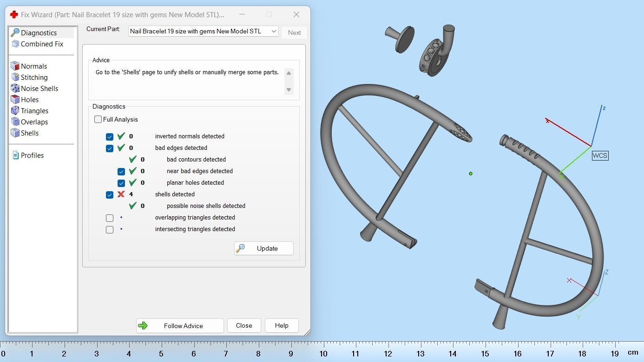The image size is (644, 362).
Task: Click the advice text about Shells page
Action: [187, 72]
